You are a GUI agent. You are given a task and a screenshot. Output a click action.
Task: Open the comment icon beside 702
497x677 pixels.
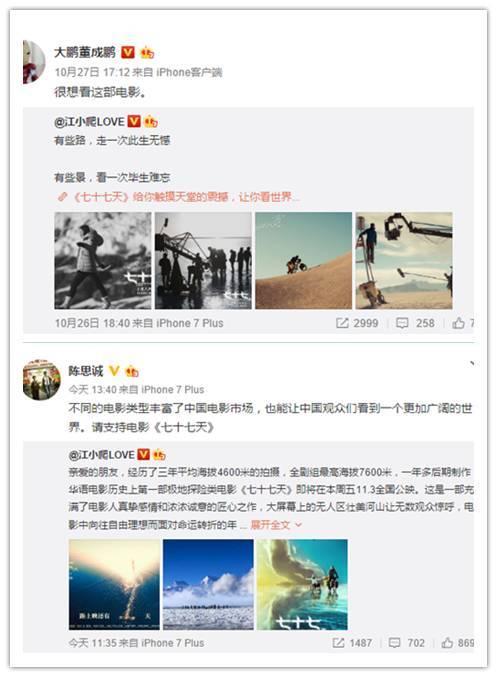coord(394,642)
